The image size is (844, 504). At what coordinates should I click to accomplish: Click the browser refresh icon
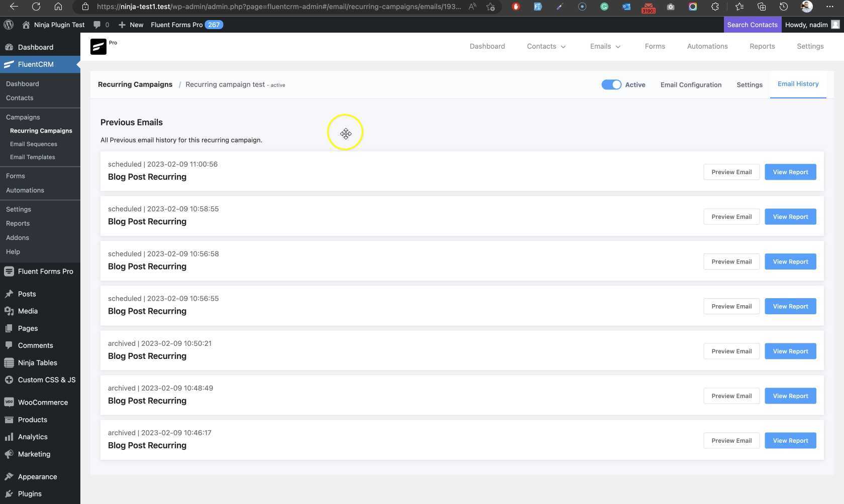pos(36,7)
